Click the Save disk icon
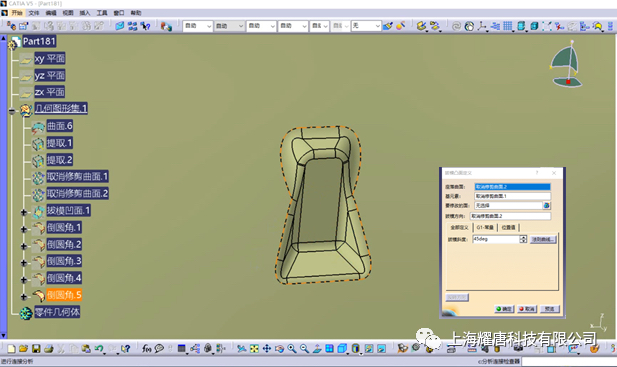The image size is (617, 367). (36, 349)
